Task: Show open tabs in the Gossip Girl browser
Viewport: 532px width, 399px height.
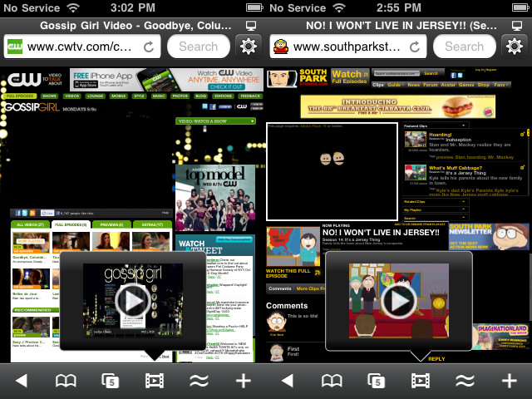Action: coord(111,381)
